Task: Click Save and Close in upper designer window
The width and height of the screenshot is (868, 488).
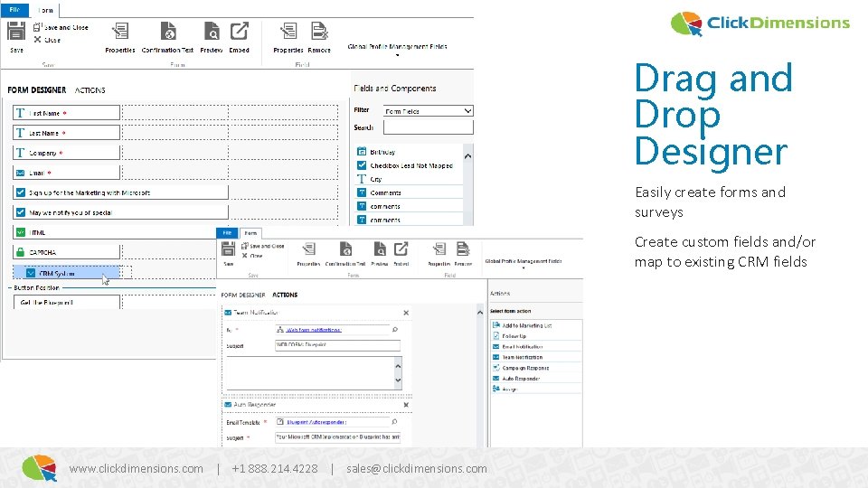Action: 61,27
